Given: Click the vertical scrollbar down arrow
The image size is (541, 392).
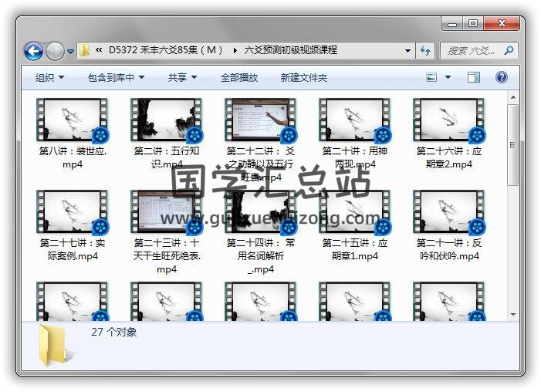Looking at the screenshot, I should point(512,313).
